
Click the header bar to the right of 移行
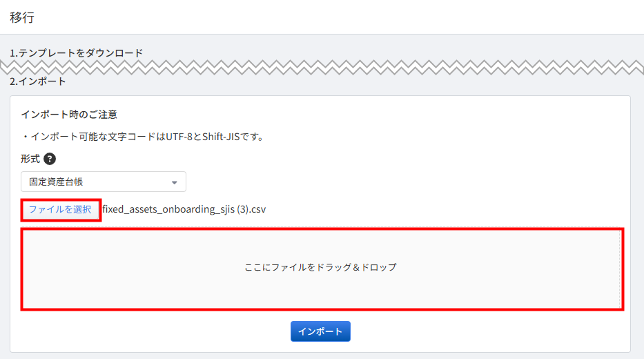329,17
